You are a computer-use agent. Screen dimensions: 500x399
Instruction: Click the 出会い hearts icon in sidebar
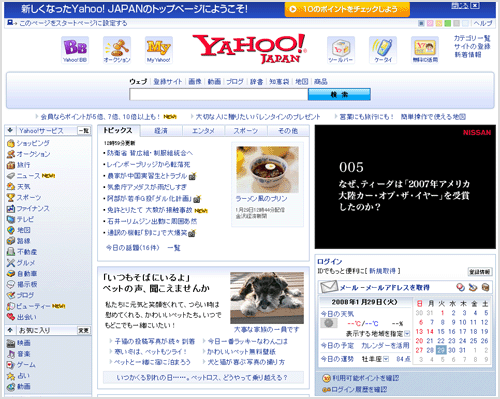[11, 317]
